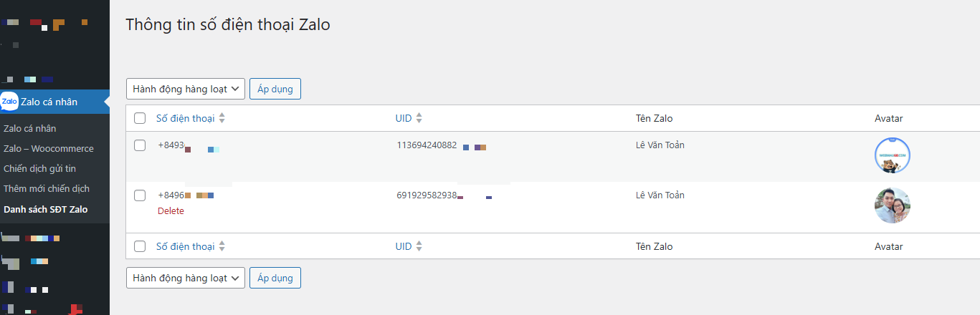Check the box for +8493 phone row
This screenshot has height=315, width=980.
pyautogui.click(x=140, y=145)
